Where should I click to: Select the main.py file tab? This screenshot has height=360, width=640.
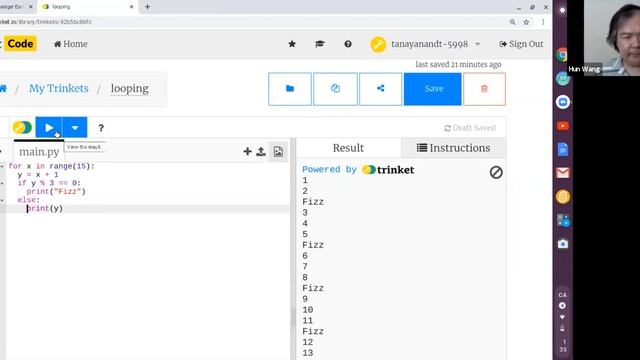pos(39,151)
